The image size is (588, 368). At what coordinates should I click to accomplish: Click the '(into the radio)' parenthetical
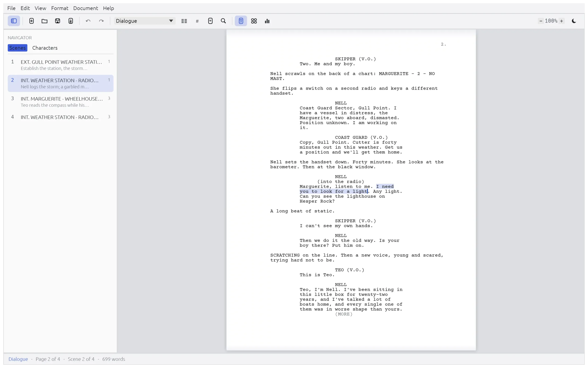pyautogui.click(x=341, y=181)
